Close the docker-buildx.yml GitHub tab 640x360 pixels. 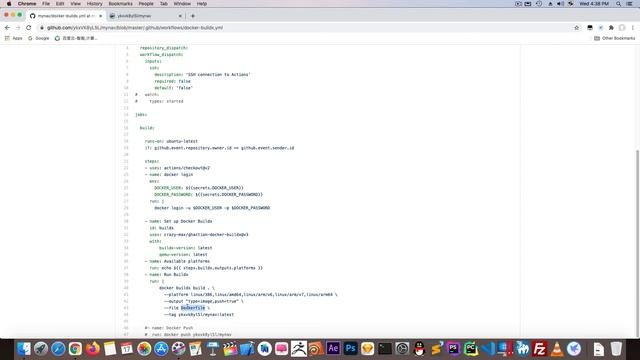click(100, 16)
